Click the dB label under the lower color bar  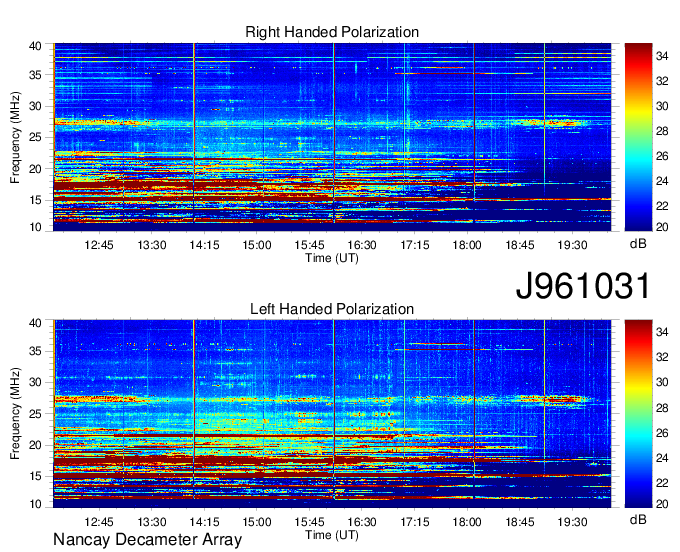pos(638,520)
